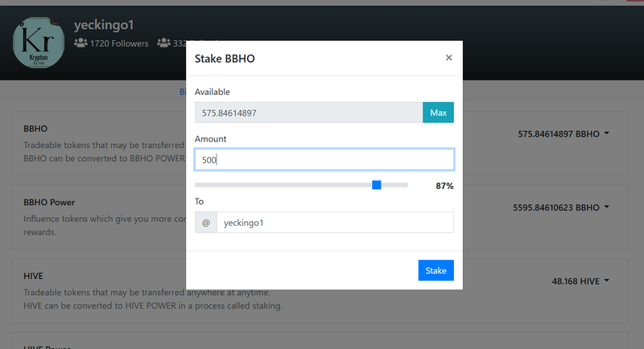This screenshot has width=644, height=349.
Task: Edit the recipient username field
Action: click(x=335, y=222)
